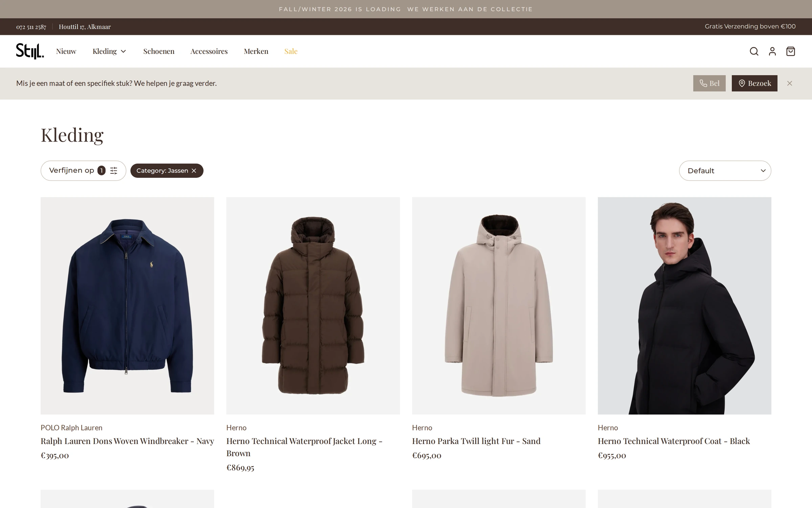
Task: Click the Bezoek location button
Action: point(754,83)
